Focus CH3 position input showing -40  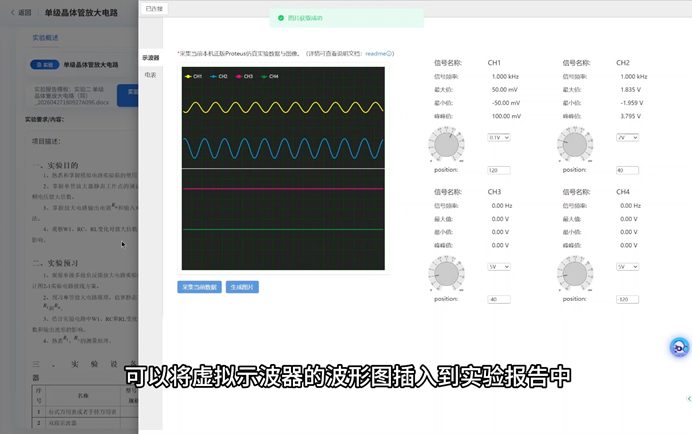click(499, 299)
